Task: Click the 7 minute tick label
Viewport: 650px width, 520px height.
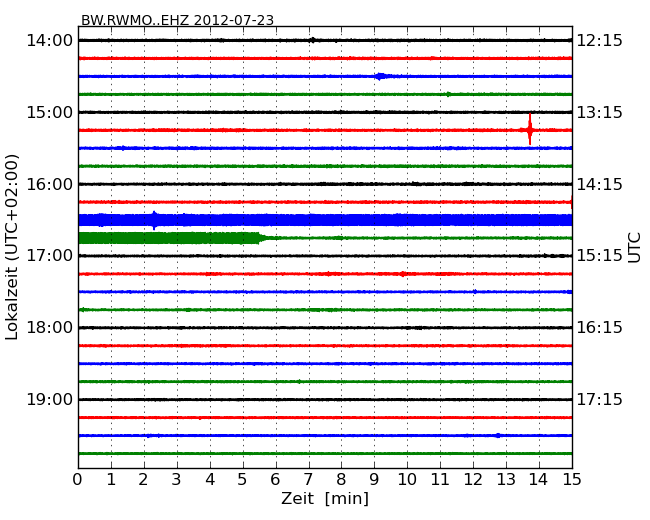Action: click(308, 479)
